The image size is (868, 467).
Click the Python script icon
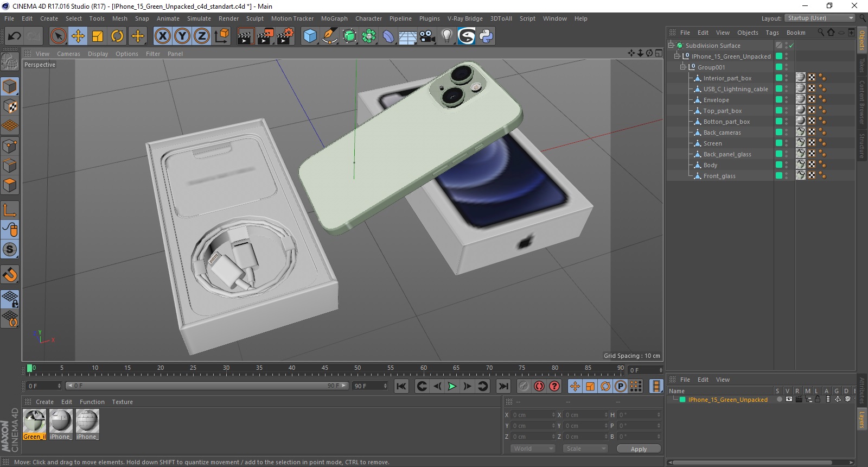click(x=486, y=36)
